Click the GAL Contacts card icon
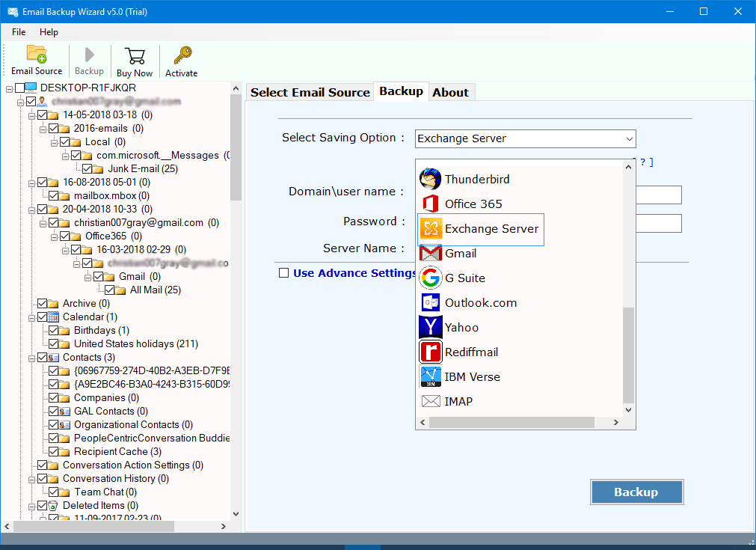 [64, 412]
